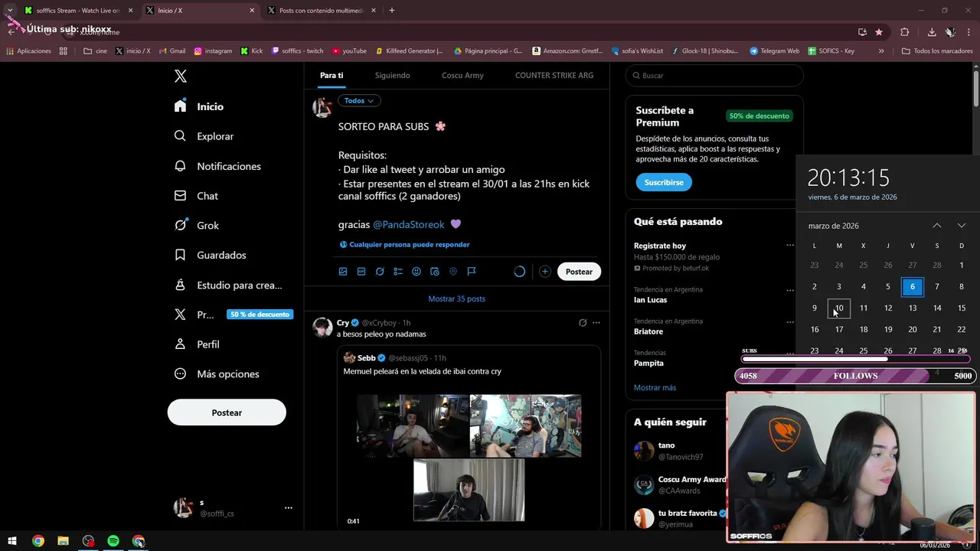Click marzo de 2026 month header
Image resolution: width=980 pixels, height=551 pixels.
pos(833,226)
